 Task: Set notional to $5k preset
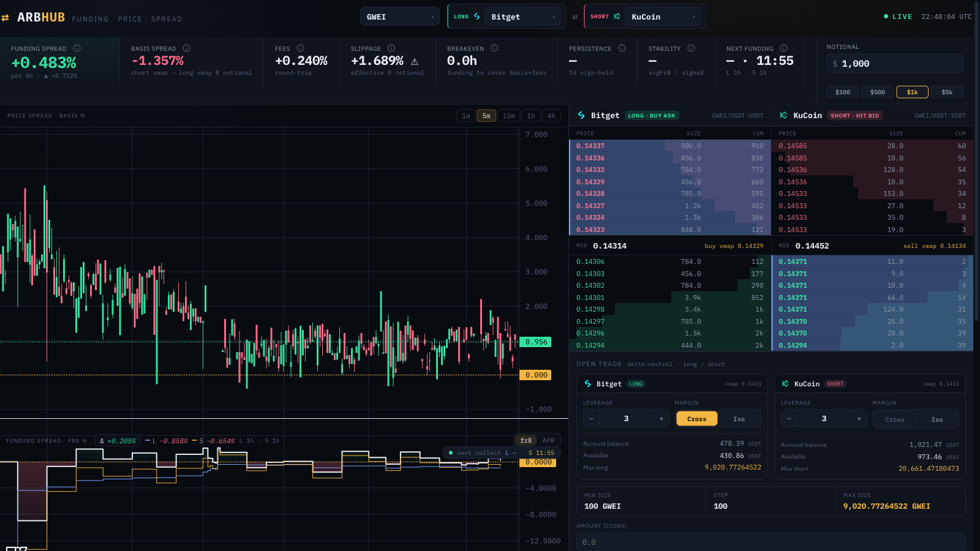[948, 92]
